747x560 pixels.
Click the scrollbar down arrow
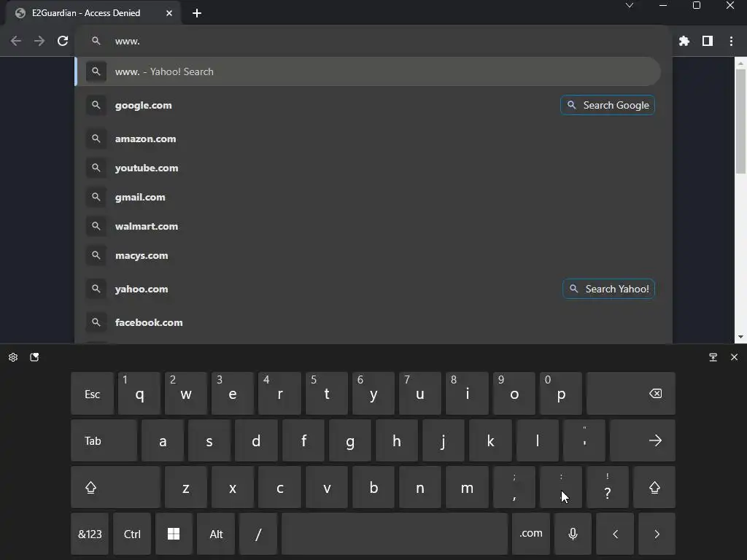click(740, 337)
